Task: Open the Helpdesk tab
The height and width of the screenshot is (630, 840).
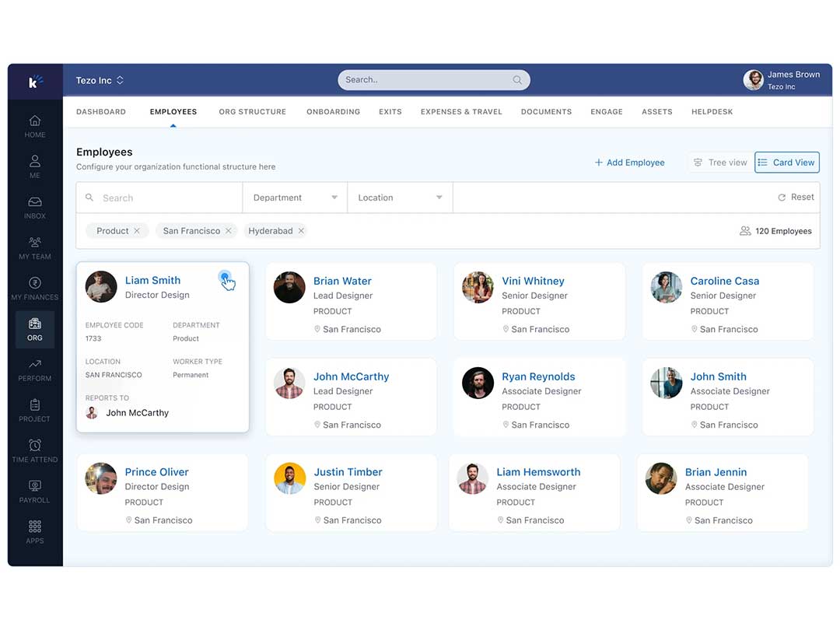Action: point(712,112)
